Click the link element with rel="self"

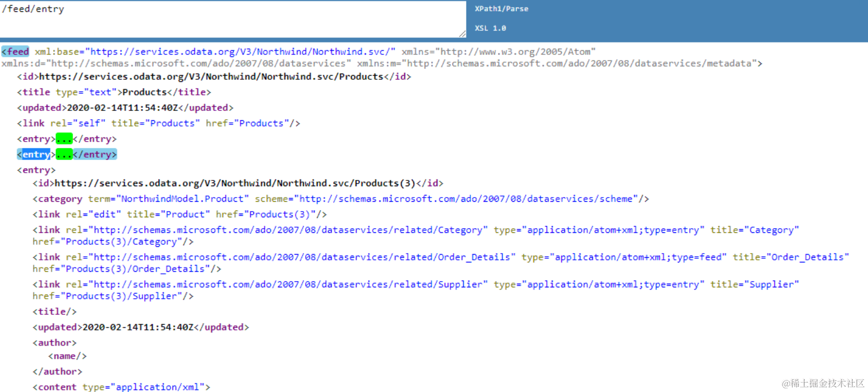click(x=159, y=123)
